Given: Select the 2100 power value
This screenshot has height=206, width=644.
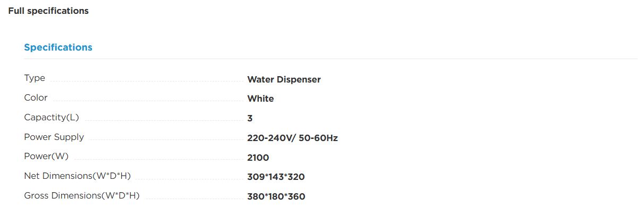Looking at the screenshot, I should [258, 158].
